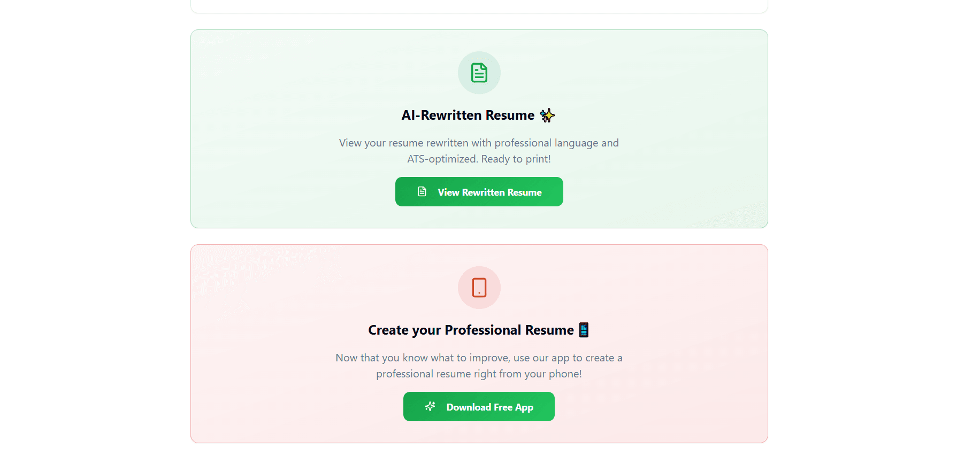Viewport: 980px width, 464px height.
Task: Click the gap between green and pink cards
Action: (x=479, y=236)
